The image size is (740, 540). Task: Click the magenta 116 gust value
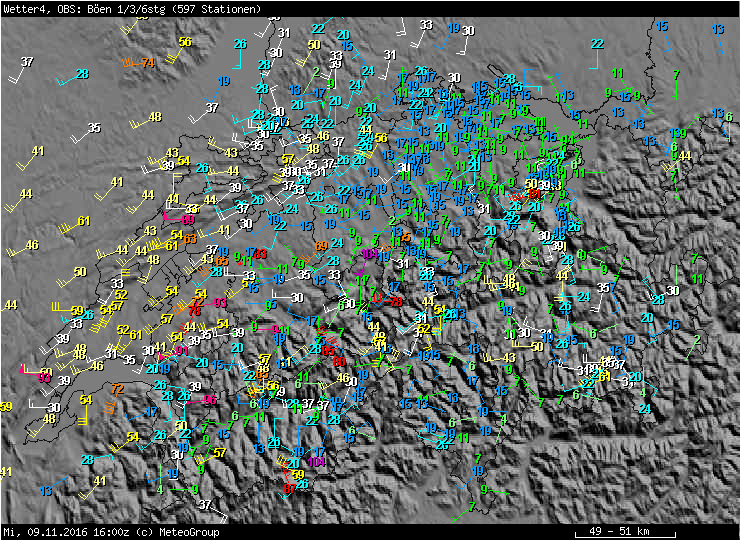pos(210,400)
